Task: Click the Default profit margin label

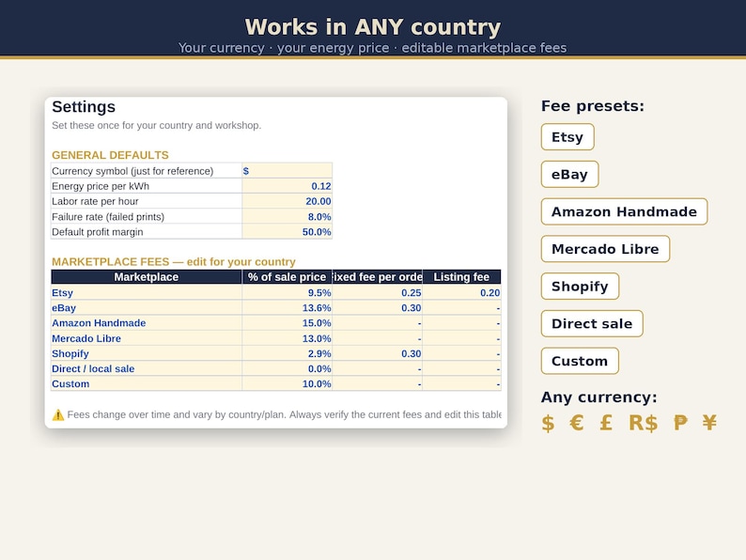Action: click(x=98, y=232)
